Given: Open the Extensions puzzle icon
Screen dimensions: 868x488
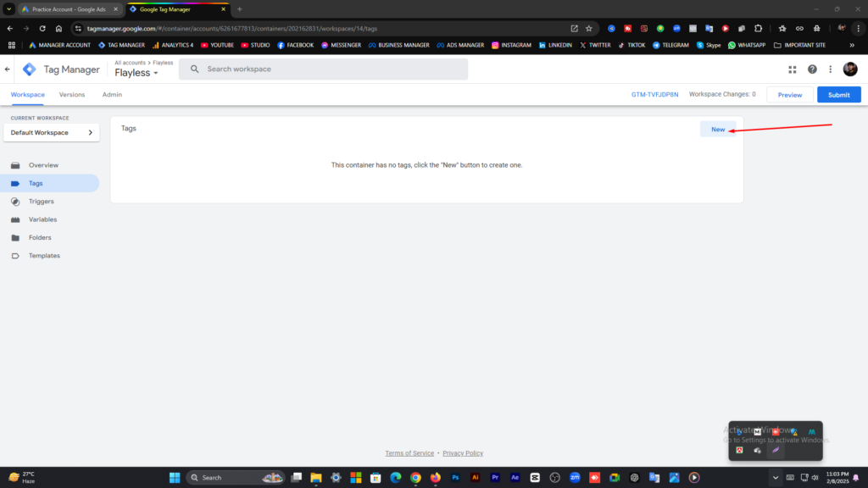Looking at the screenshot, I should click(x=759, y=28).
